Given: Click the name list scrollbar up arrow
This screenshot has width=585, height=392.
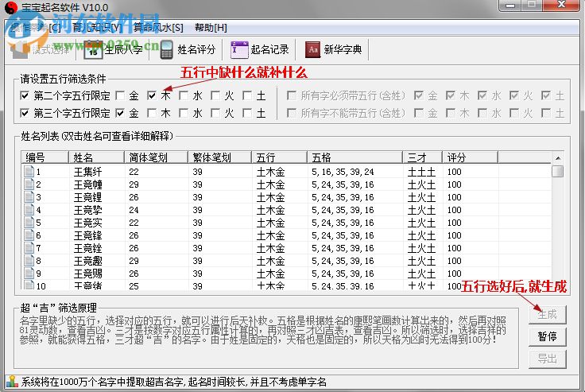Looking at the screenshot, I should (x=558, y=158).
